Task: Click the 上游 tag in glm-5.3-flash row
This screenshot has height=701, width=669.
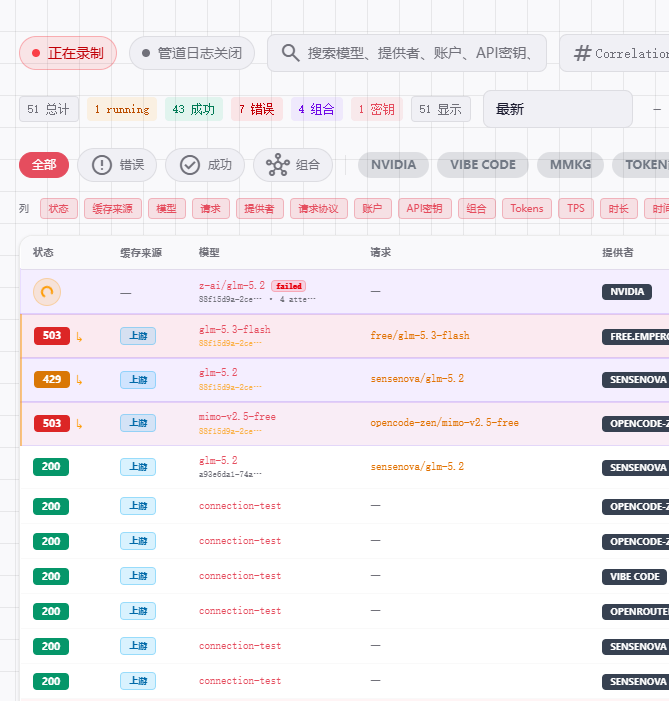Action: (x=138, y=336)
